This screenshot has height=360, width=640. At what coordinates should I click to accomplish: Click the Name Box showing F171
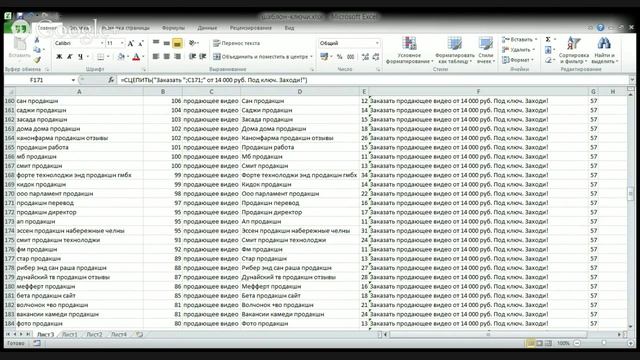click(x=37, y=80)
